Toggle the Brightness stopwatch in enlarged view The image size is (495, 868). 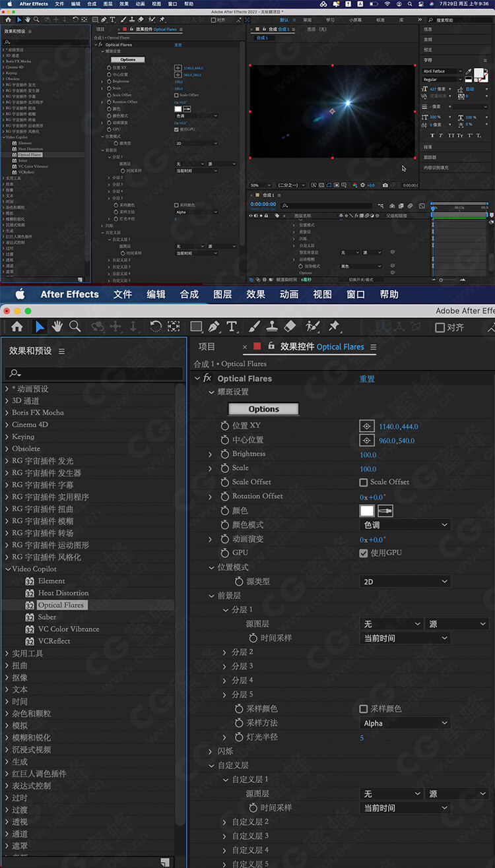click(x=225, y=454)
